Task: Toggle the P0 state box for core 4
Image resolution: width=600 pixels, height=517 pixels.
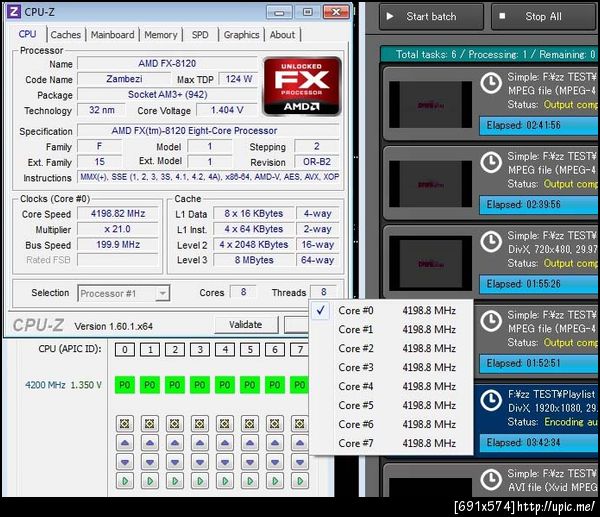Action: (x=225, y=385)
